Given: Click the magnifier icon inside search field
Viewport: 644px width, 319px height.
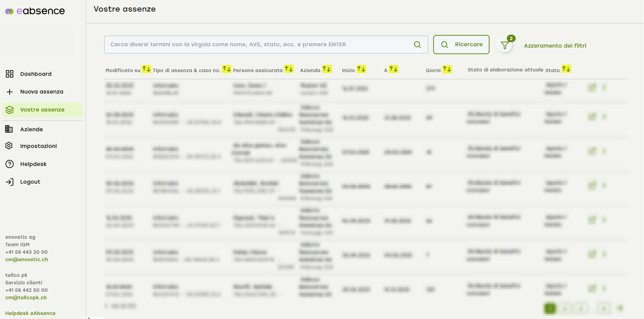Looking at the screenshot, I should point(417,45).
